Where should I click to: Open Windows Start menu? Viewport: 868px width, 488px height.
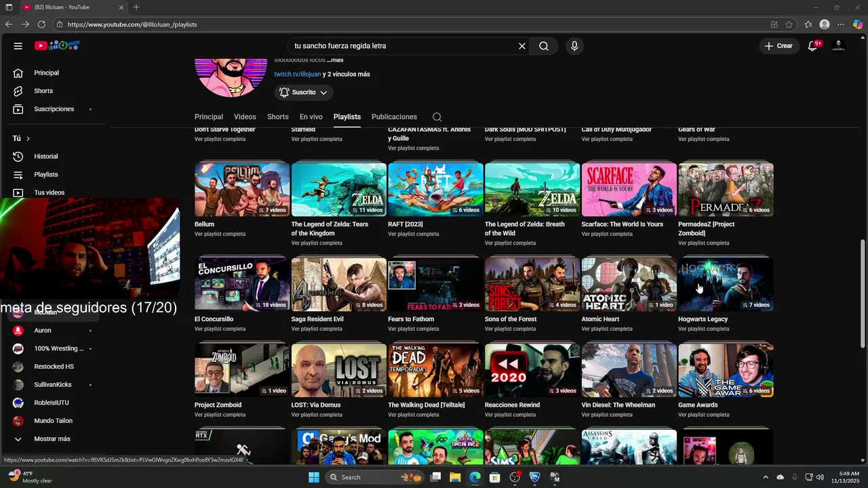pyautogui.click(x=313, y=477)
